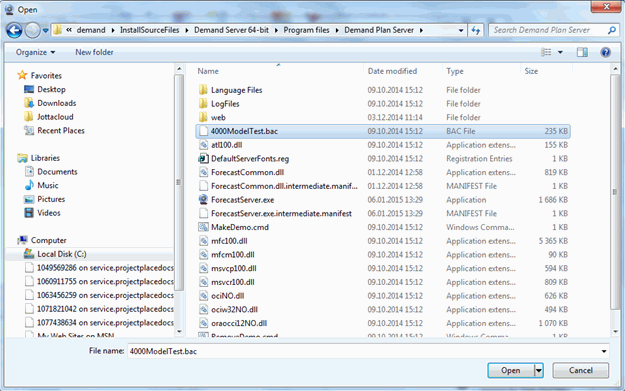The width and height of the screenshot is (625, 391).
Task: Open Recent Places in Favorites
Action: pyautogui.click(x=61, y=131)
